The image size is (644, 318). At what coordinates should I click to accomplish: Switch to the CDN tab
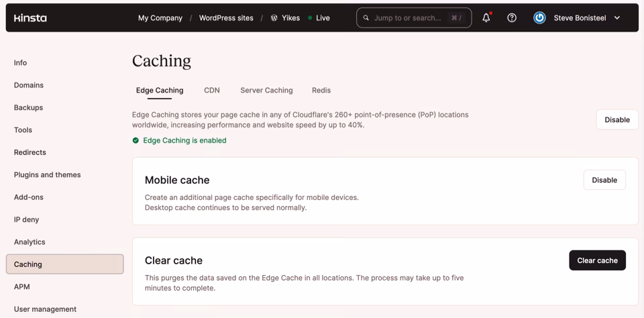point(212,91)
